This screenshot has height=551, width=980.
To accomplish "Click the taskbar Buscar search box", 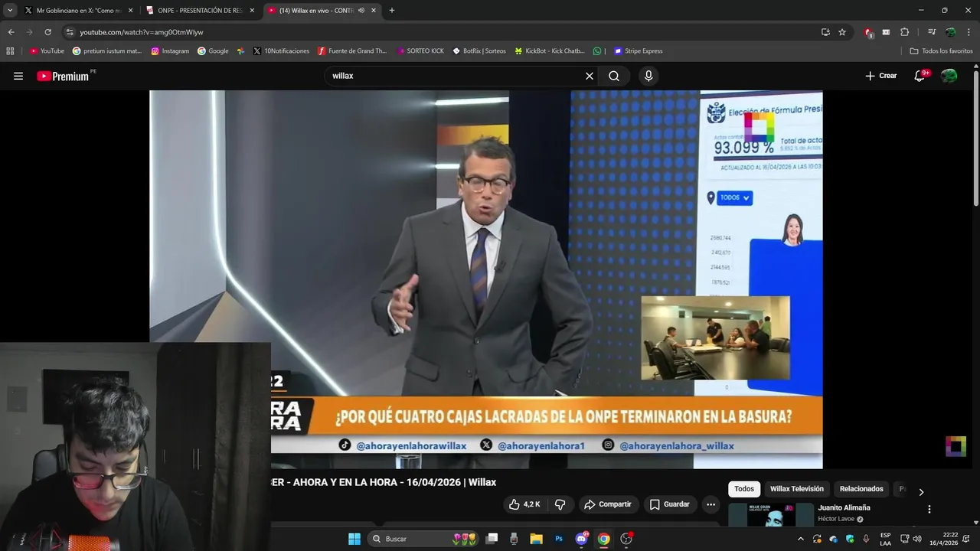I will pyautogui.click(x=423, y=539).
